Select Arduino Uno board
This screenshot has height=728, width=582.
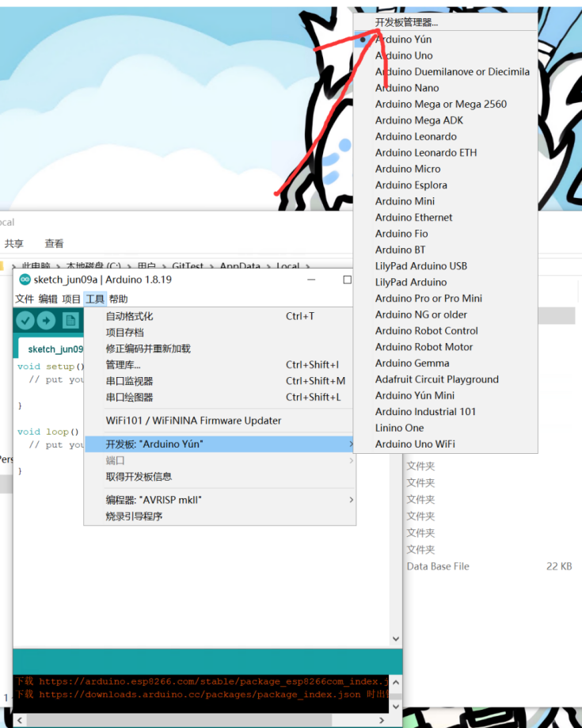tap(446, 55)
